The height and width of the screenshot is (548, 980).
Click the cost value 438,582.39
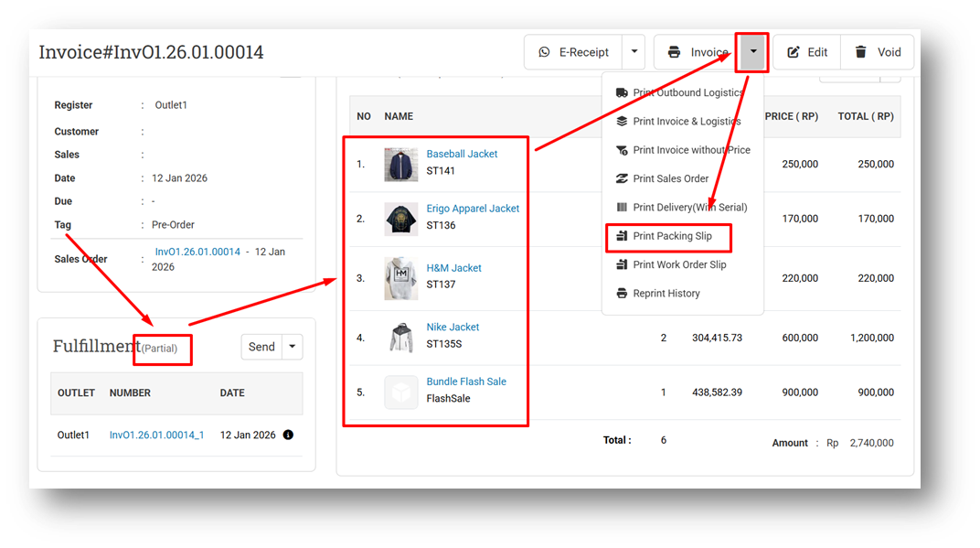717,392
